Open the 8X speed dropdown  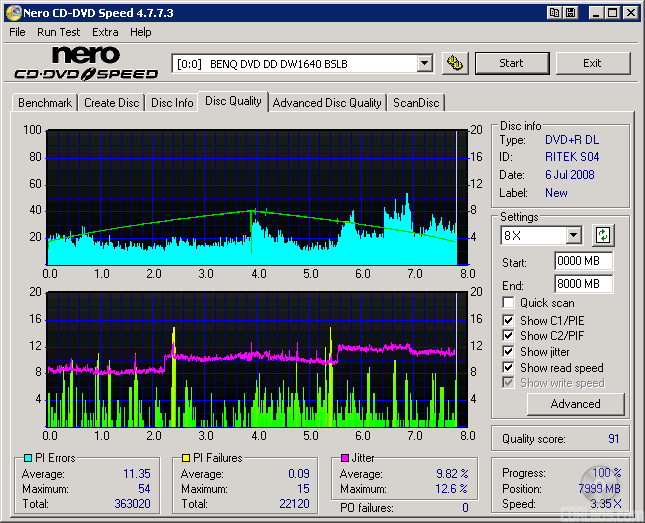[573, 236]
